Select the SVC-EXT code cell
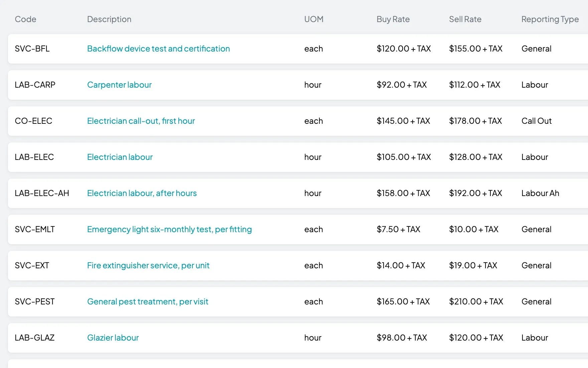This screenshot has height=368, width=588. [x=32, y=266]
